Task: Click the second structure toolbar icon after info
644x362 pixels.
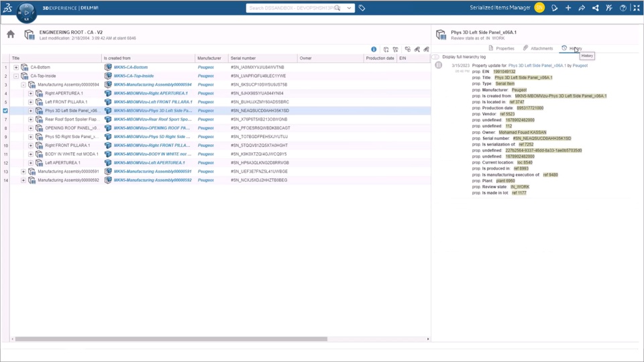Action: (396, 49)
